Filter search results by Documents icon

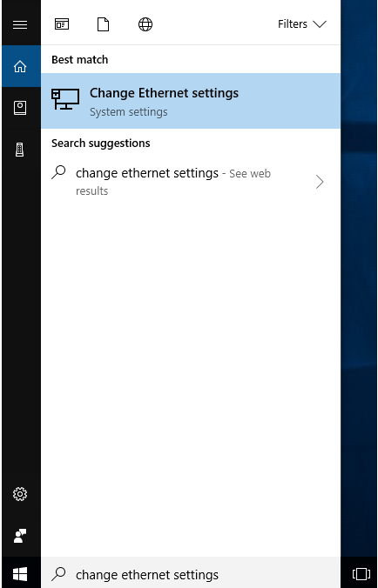103,24
